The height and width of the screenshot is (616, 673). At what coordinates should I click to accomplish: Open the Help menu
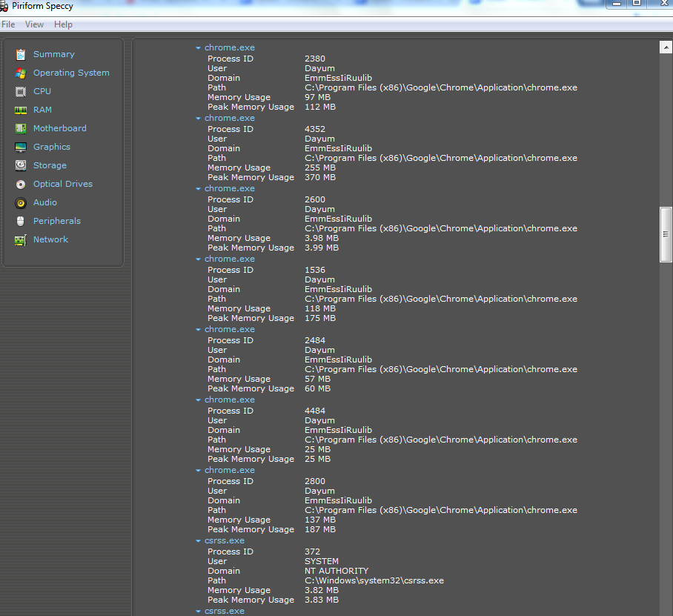tap(63, 24)
